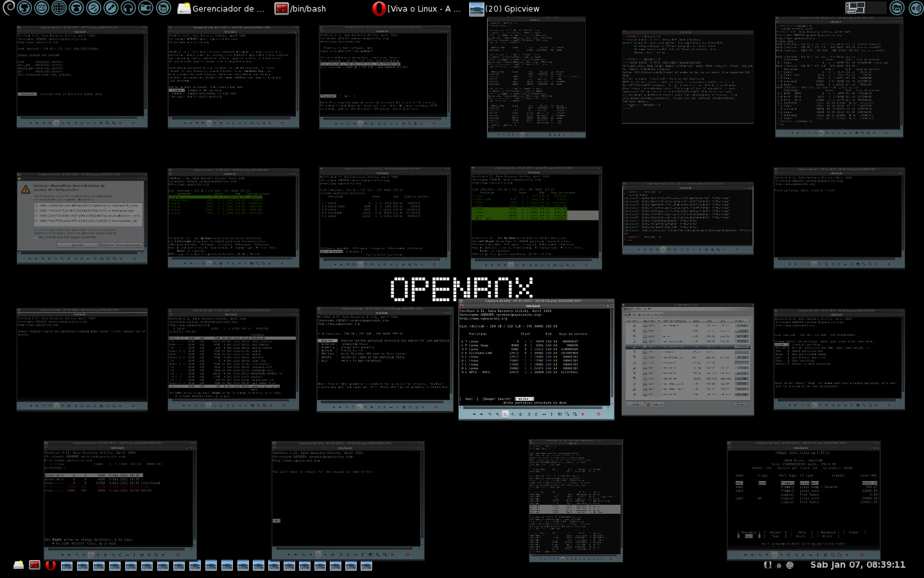
Task: Click the speaker icon at top right corner
Action: [916, 8]
